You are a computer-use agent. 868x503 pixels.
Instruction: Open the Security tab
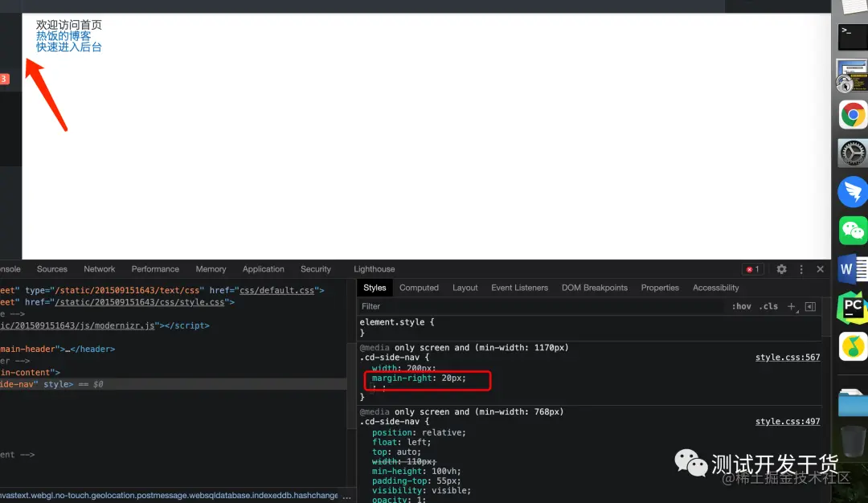316,269
